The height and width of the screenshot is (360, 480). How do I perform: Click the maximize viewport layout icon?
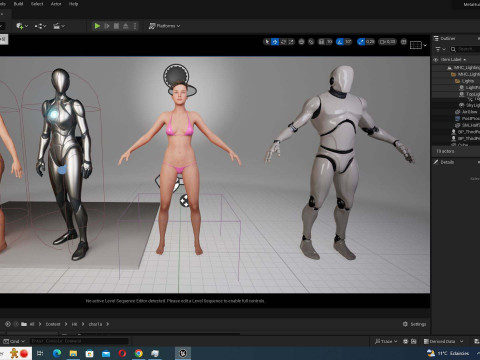pyautogui.click(x=404, y=42)
